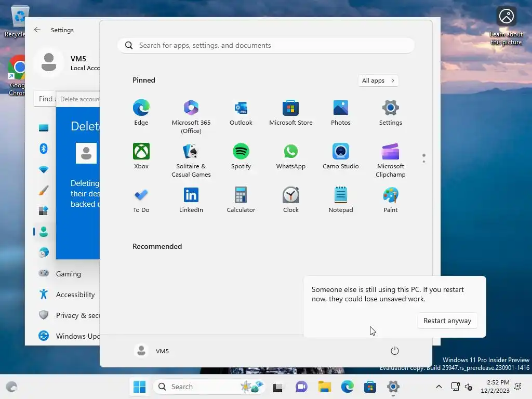
Task: Open the widgets button at taskbar left
Action: click(x=11, y=387)
